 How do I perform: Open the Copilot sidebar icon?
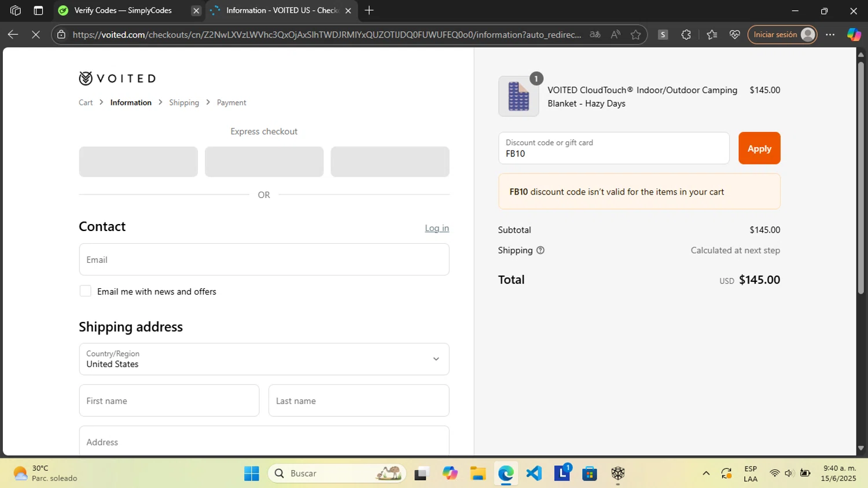point(854,35)
